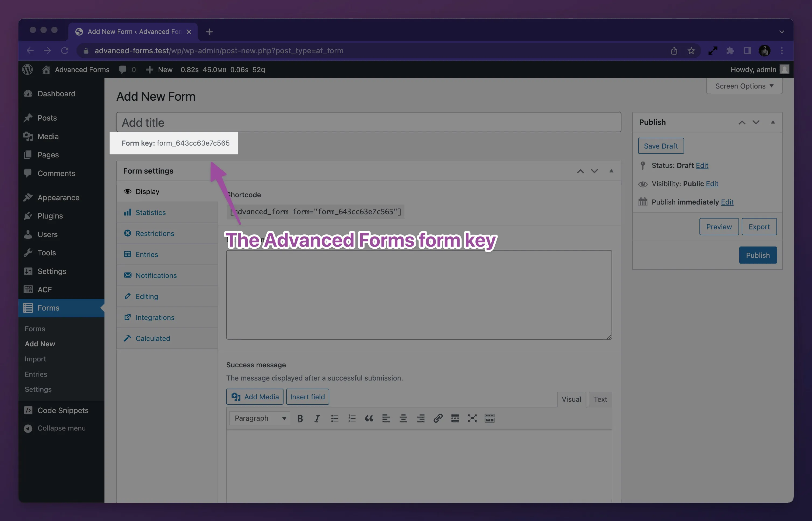
Task: Open the Calculated settings tab
Action: pyautogui.click(x=167, y=338)
